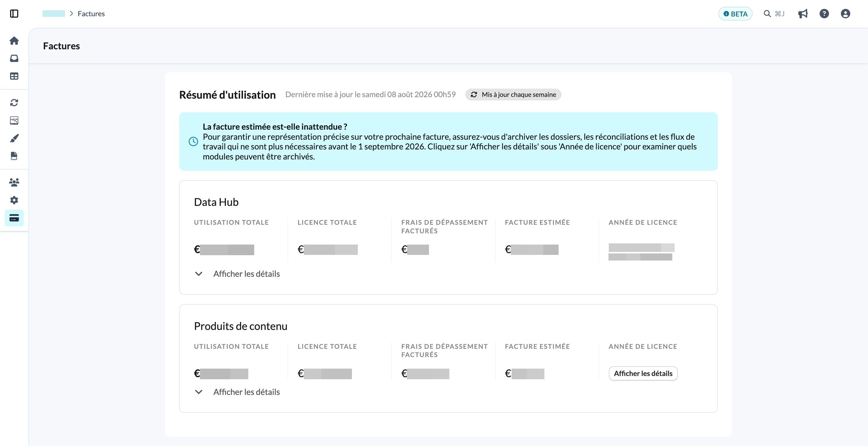Click the redacted workspace breadcrumb link

click(x=53, y=14)
